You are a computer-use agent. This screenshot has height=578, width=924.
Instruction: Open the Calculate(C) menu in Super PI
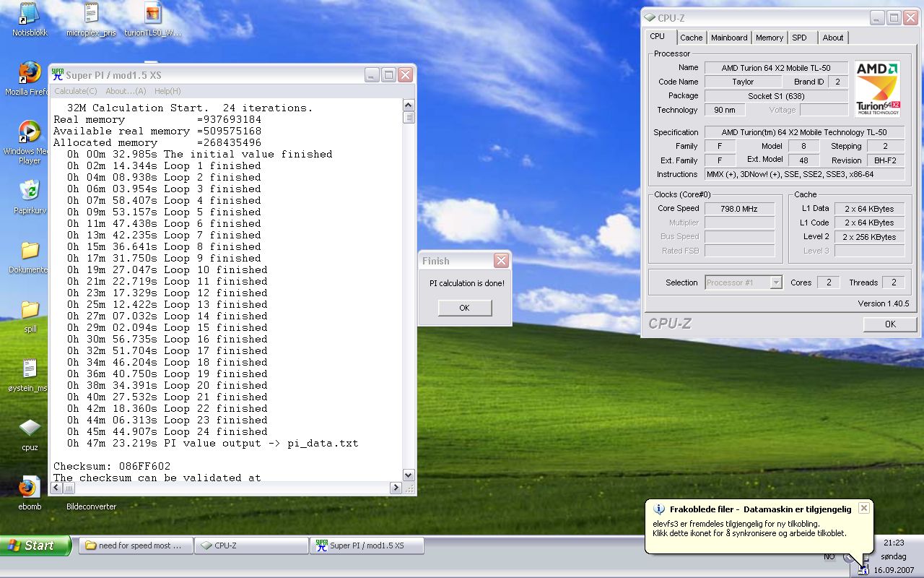pyautogui.click(x=76, y=91)
